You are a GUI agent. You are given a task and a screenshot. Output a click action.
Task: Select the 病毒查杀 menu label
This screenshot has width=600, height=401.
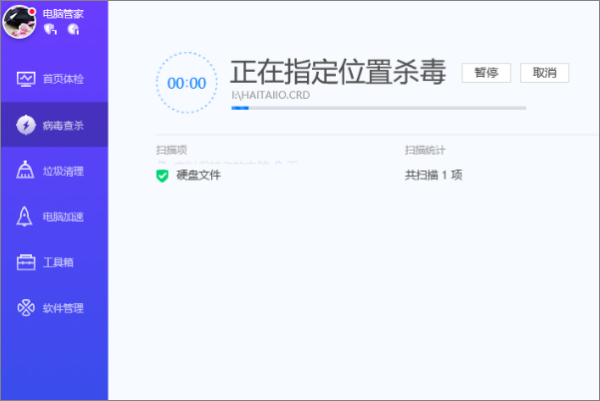[x=63, y=126]
